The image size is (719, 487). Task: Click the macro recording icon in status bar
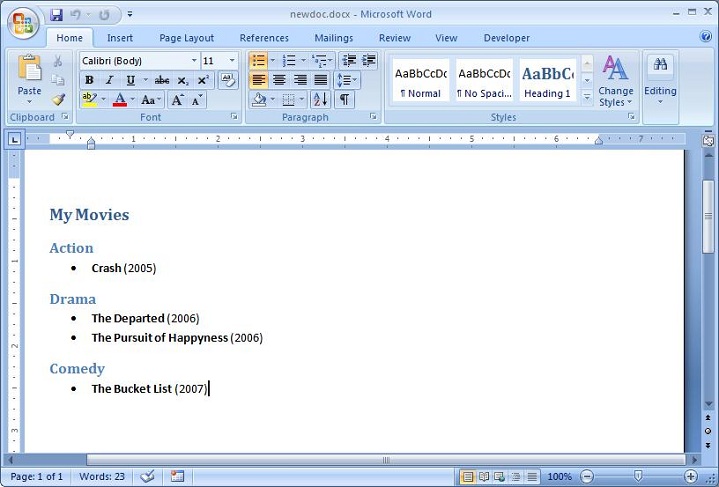tap(177, 476)
